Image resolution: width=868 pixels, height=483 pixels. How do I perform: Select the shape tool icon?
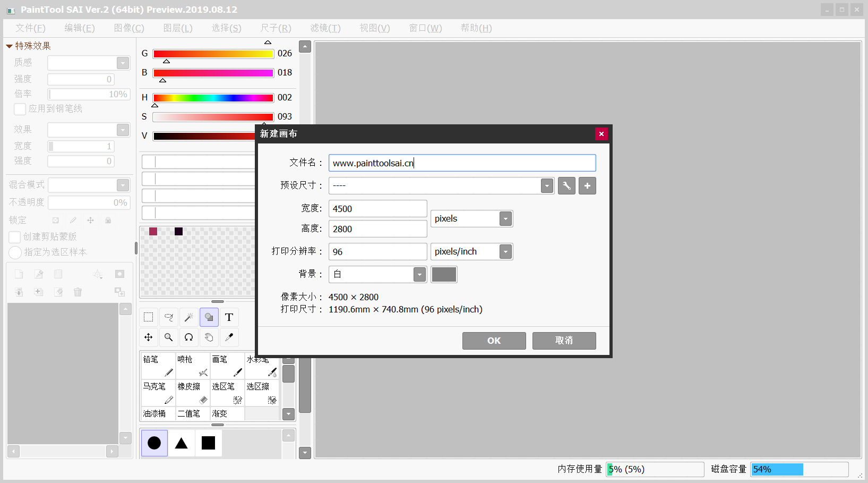[209, 317]
